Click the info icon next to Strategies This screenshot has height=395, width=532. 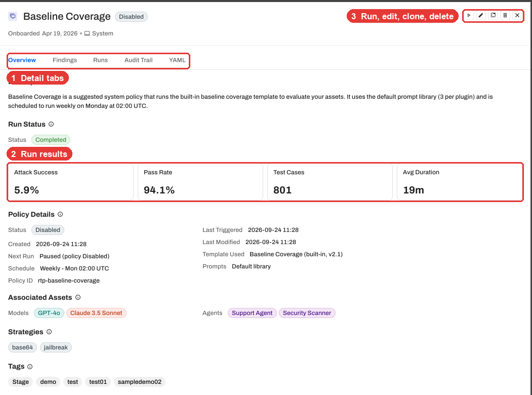(49, 332)
